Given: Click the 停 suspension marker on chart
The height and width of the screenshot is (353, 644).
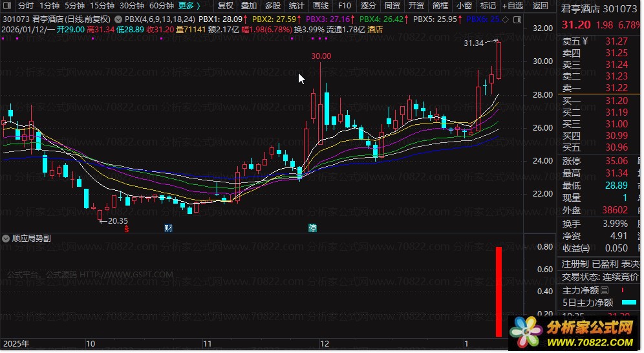Looking at the screenshot, I should tap(312, 228).
